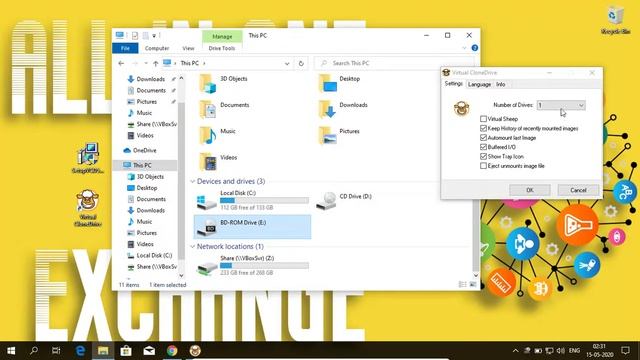The image size is (640, 360).
Task: Click the This PC breadcrumb chevron
Action: tap(204, 63)
